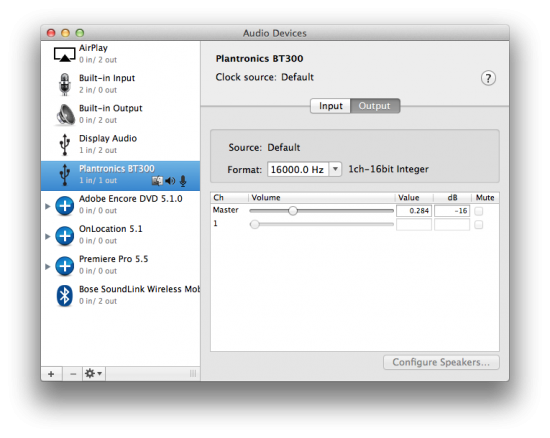Expand the Premiere Pro 5.5 device

[48, 267]
